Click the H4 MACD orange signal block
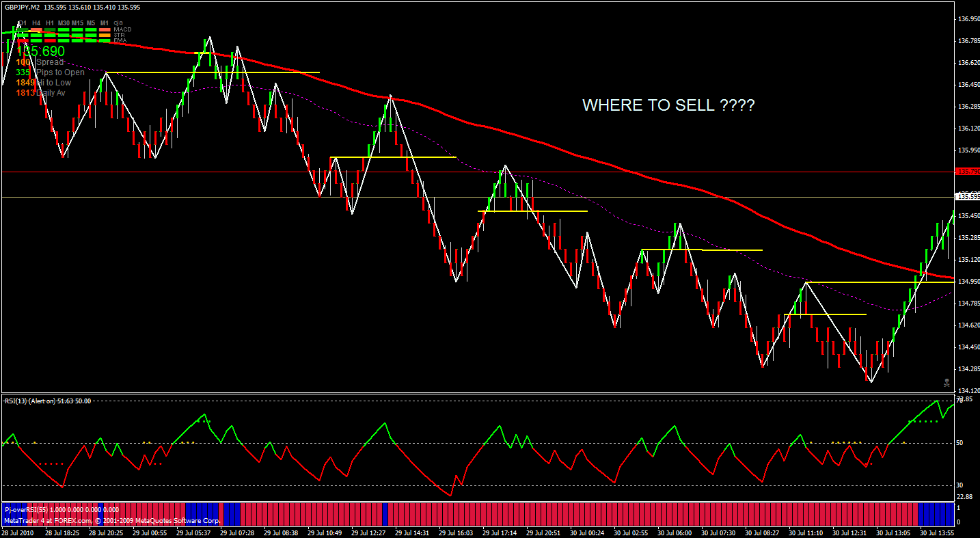This screenshot has width=980, height=538. click(x=36, y=29)
